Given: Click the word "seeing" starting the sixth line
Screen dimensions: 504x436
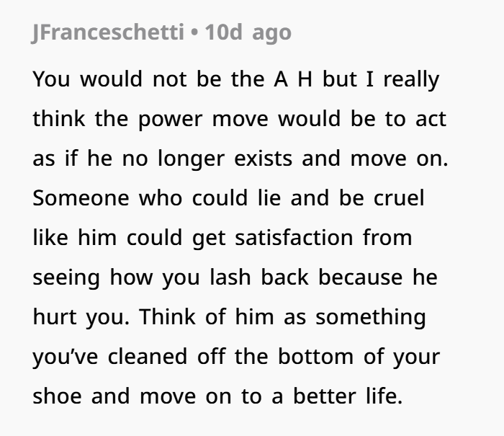Looking at the screenshot, I should [x=66, y=277].
